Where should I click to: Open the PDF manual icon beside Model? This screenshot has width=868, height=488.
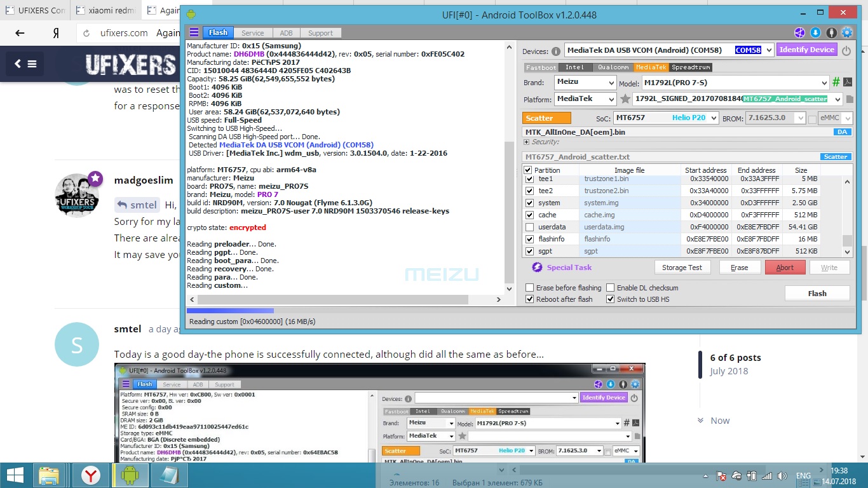click(848, 82)
